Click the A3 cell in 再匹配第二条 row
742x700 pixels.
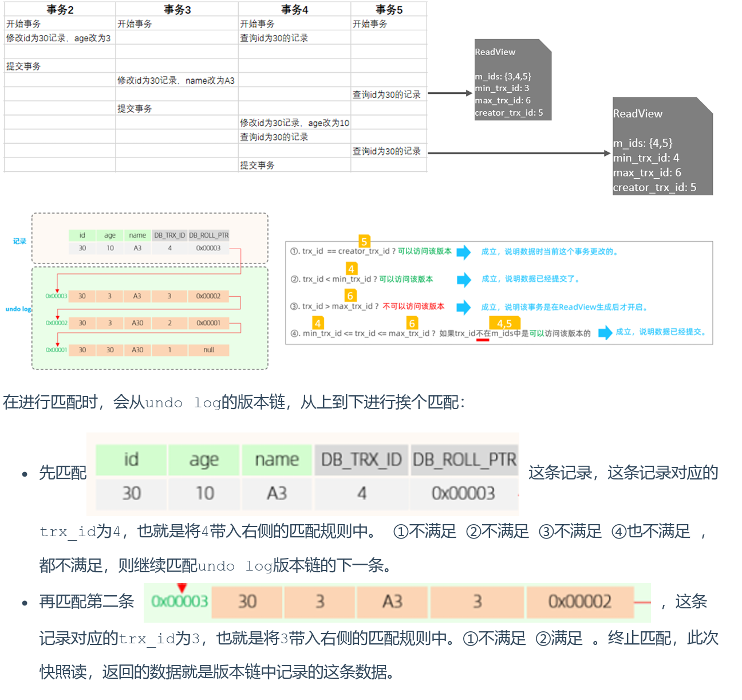pos(392,601)
